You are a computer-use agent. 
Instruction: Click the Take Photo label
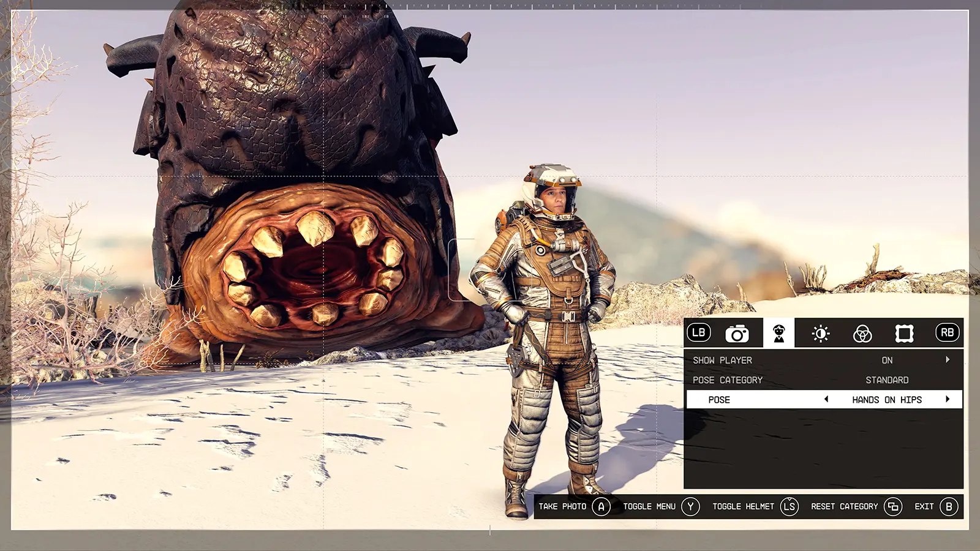pyautogui.click(x=562, y=506)
